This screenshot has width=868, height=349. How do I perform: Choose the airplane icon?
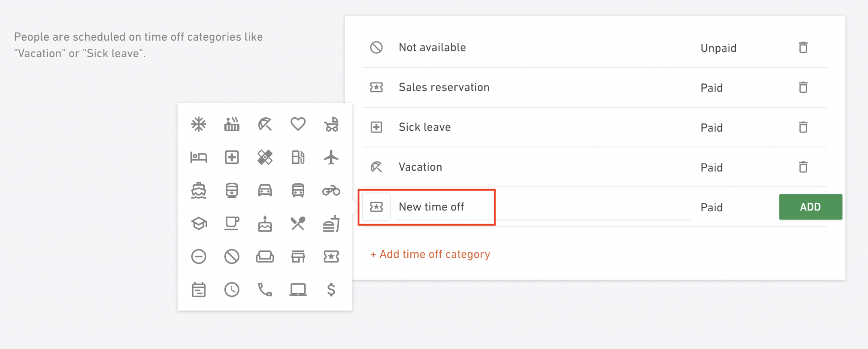coord(331,157)
